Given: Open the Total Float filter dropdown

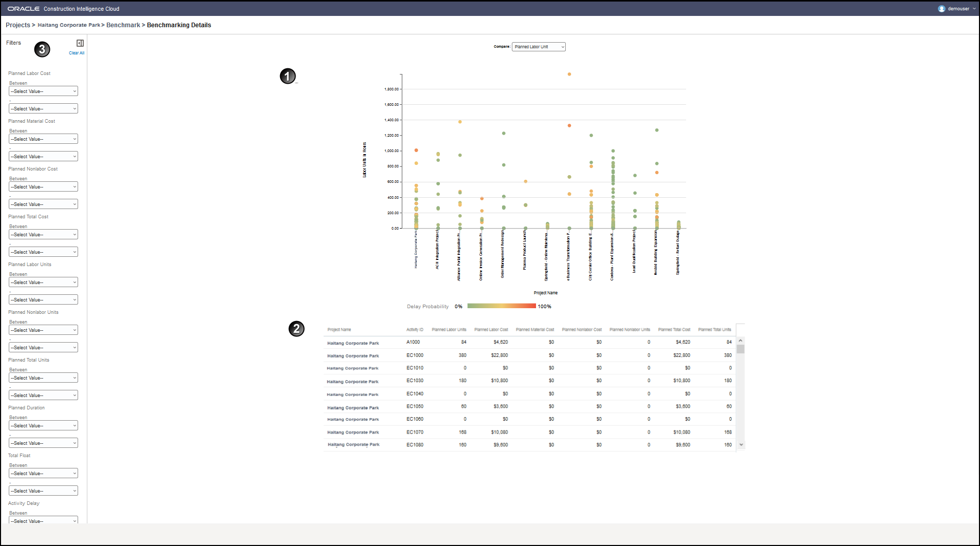Looking at the screenshot, I should tap(43, 473).
